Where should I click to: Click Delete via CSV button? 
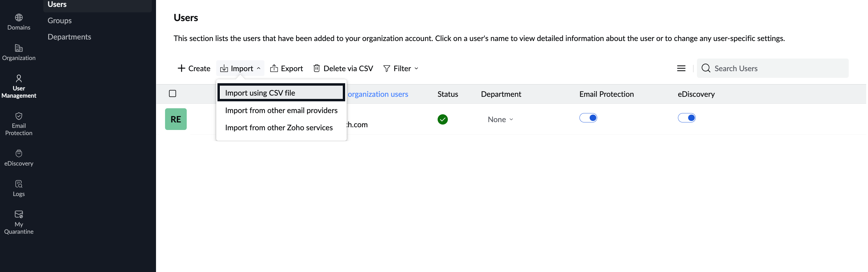pyautogui.click(x=343, y=68)
